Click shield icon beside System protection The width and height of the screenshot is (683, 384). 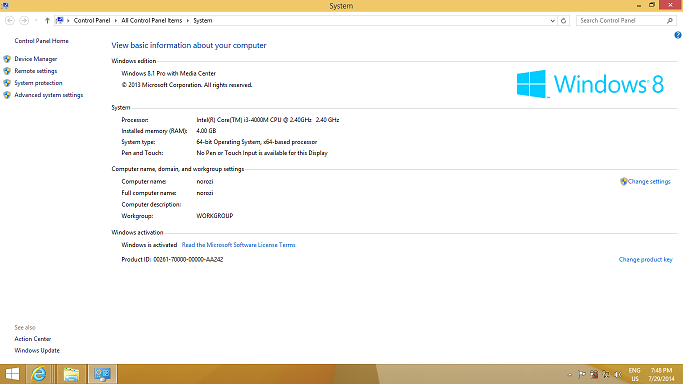click(x=7, y=83)
